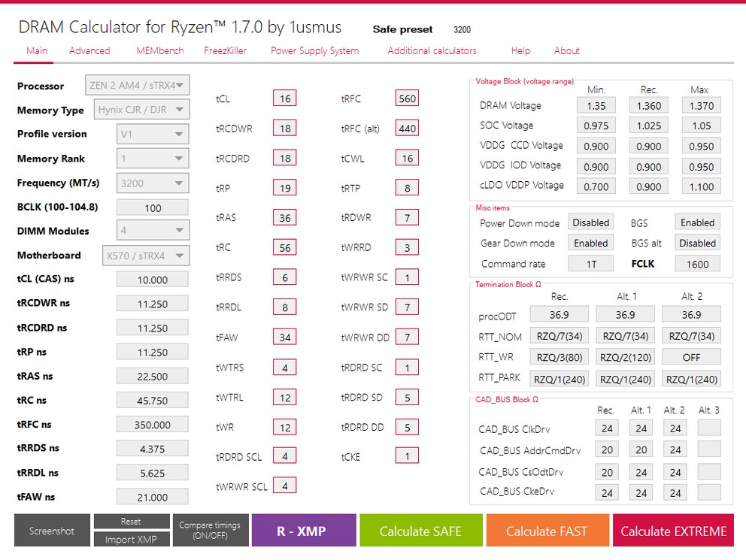Open the Main tab
The image size is (746, 560).
tap(37, 51)
